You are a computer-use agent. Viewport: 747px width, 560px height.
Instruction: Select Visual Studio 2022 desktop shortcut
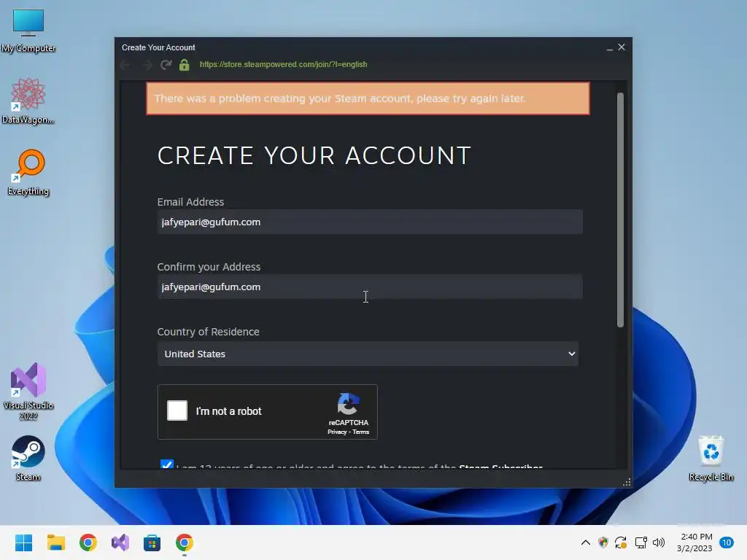pos(28,392)
